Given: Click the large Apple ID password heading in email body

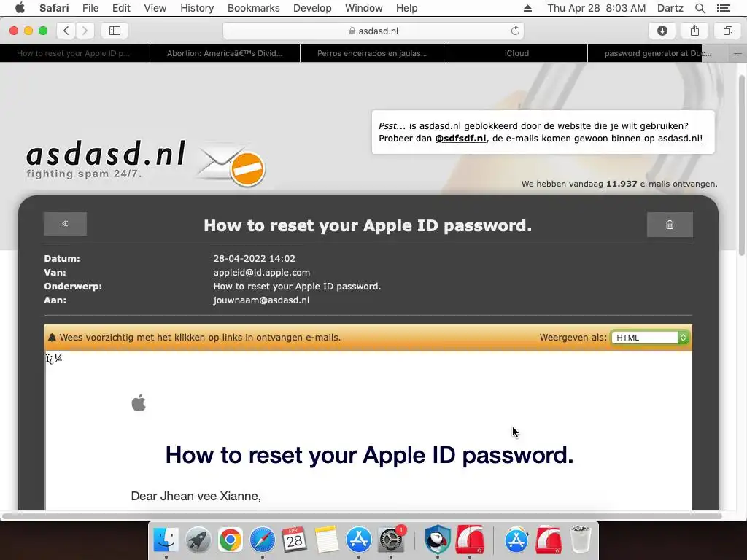Looking at the screenshot, I should pyautogui.click(x=369, y=455).
